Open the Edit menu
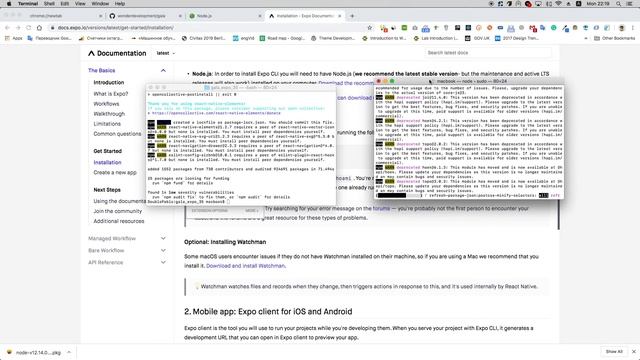This screenshot has width=640, height=360. point(64,4)
